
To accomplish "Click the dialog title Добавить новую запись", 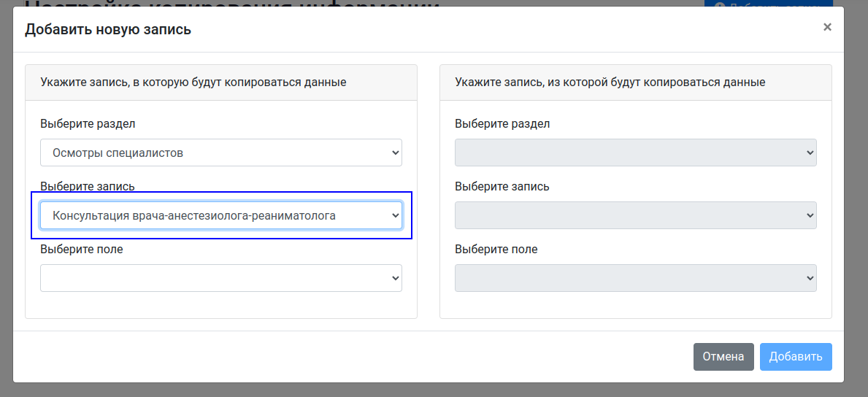I will point(108,30).
